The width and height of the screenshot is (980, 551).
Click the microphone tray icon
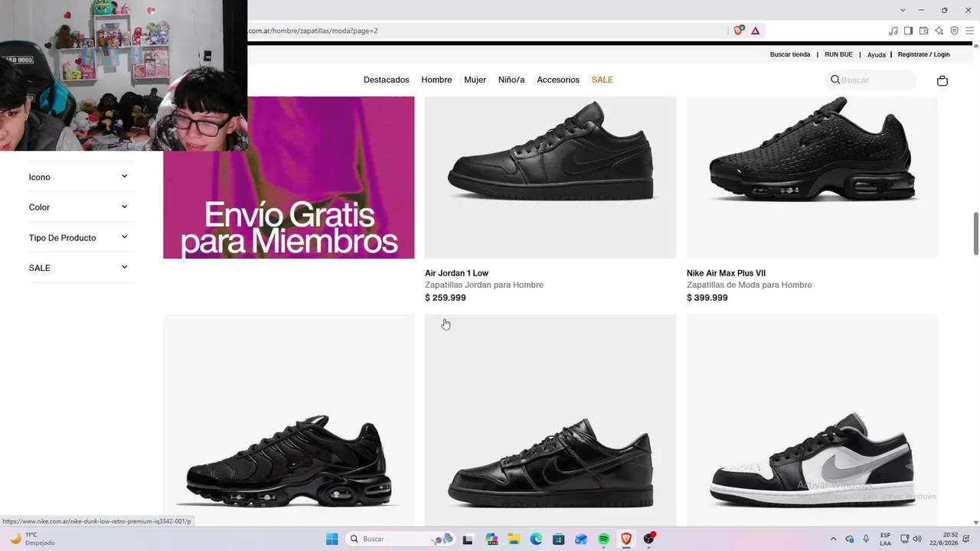point(866,539)
